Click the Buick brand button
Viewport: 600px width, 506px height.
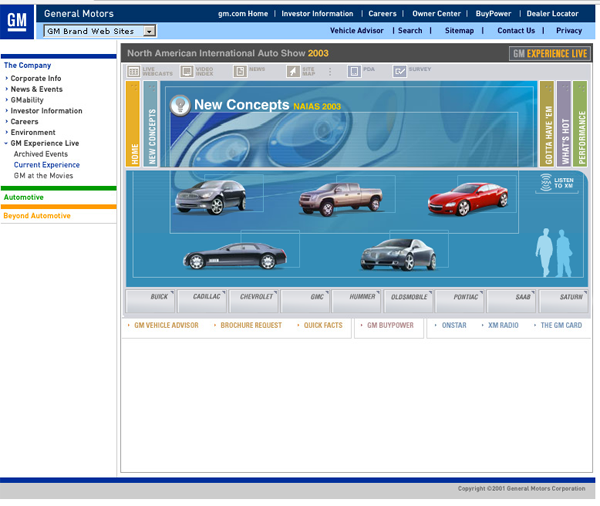tap(150, 301)
